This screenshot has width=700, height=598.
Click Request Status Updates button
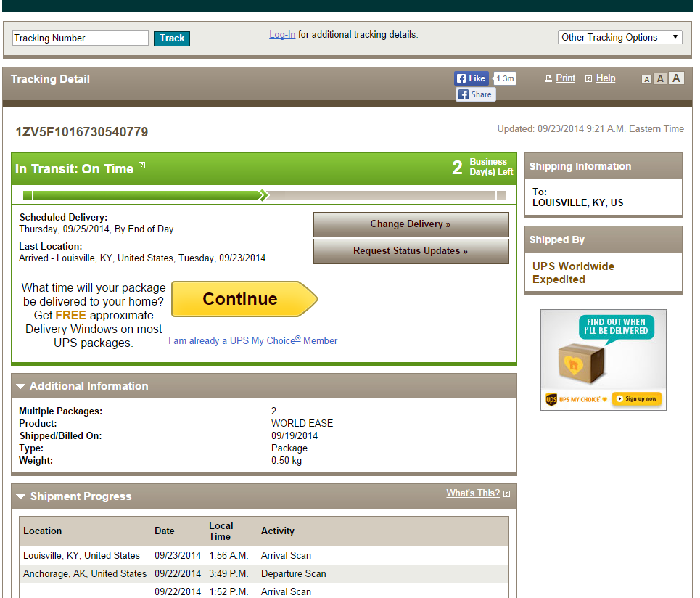point(411,251)
